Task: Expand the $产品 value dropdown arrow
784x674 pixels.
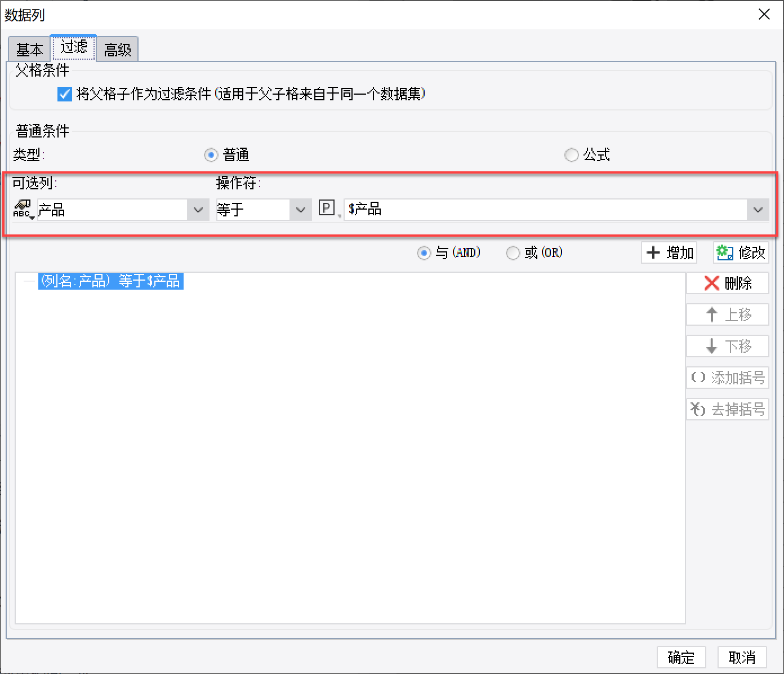Action: pos(758,210)
